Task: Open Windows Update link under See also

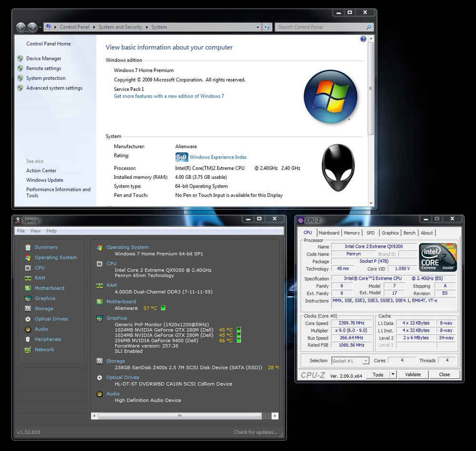Action: (45, 180)
